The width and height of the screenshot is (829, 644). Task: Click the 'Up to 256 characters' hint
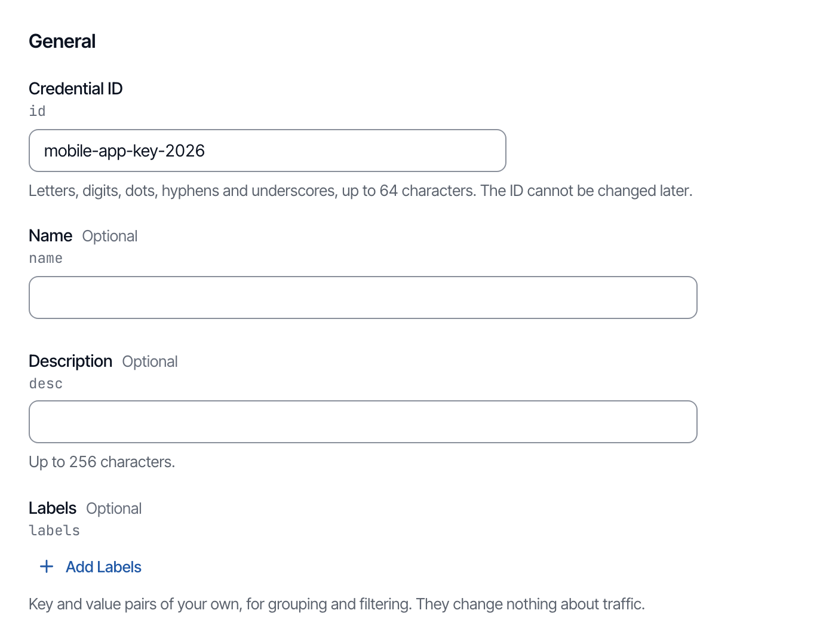tap(102, 462)
